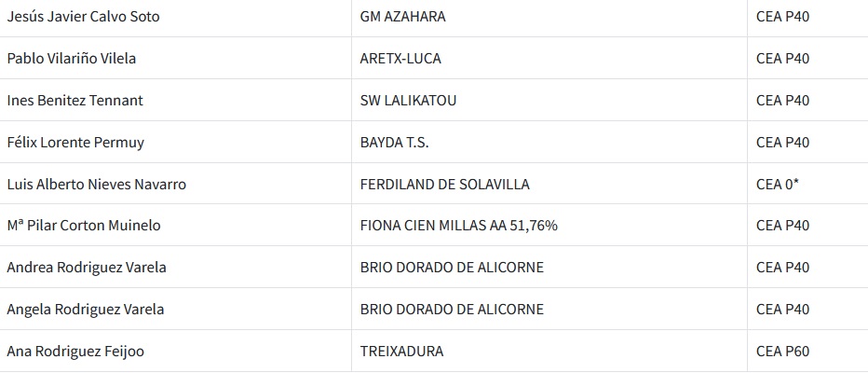Select the horse GM AZAHARA

(402, 17)
